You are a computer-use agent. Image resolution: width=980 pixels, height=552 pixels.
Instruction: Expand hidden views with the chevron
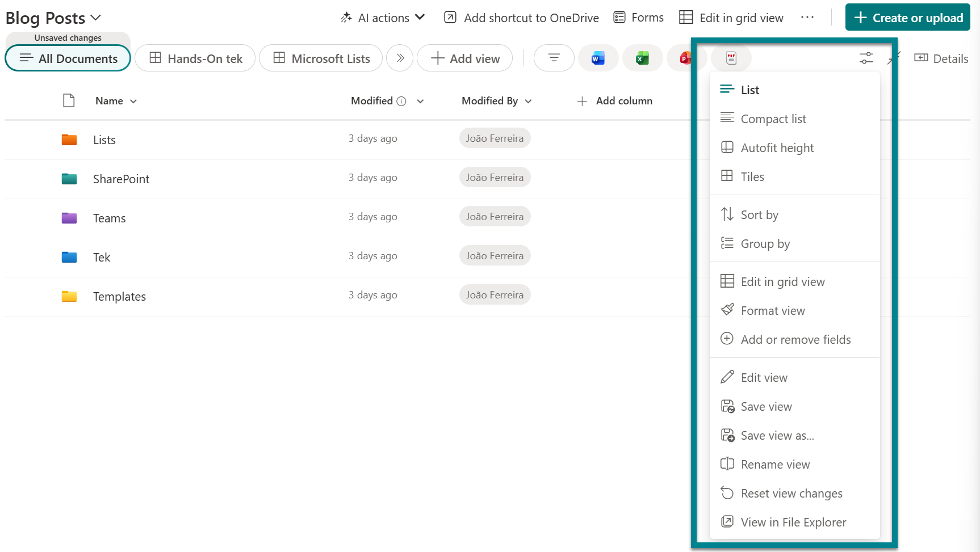coord(400,58)
